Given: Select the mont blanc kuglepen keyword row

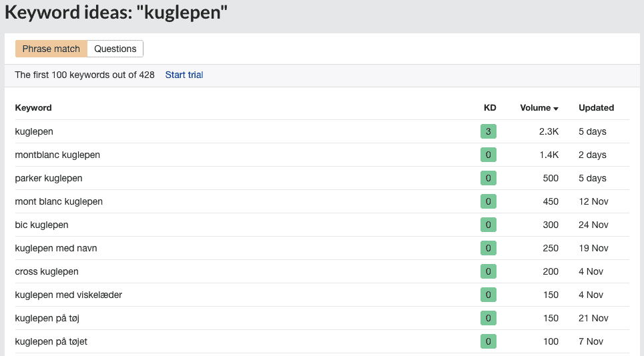Looking at the screenshot, I should tap(322, 201).
